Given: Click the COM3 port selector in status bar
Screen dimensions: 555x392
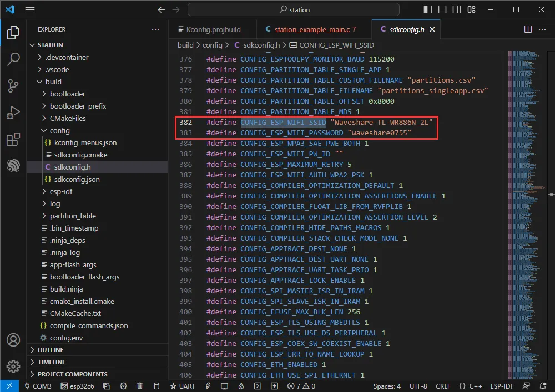Looking at the screenshot, I should (x=38, y=386).
